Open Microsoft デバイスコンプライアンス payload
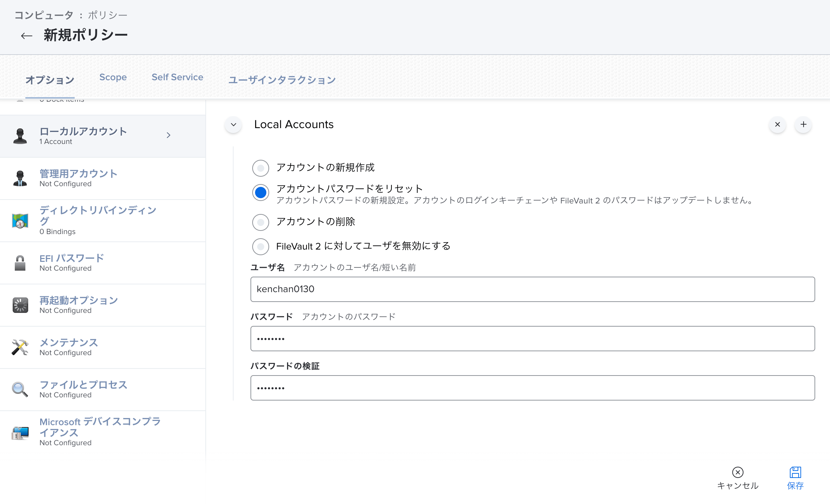Screen dimensions: 830x504 (x=103, y=433)
